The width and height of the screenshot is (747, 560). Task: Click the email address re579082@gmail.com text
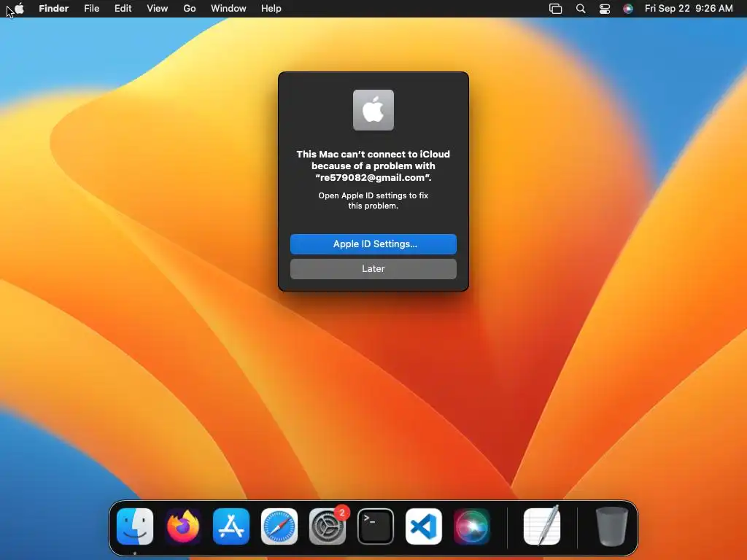(372, 178)
